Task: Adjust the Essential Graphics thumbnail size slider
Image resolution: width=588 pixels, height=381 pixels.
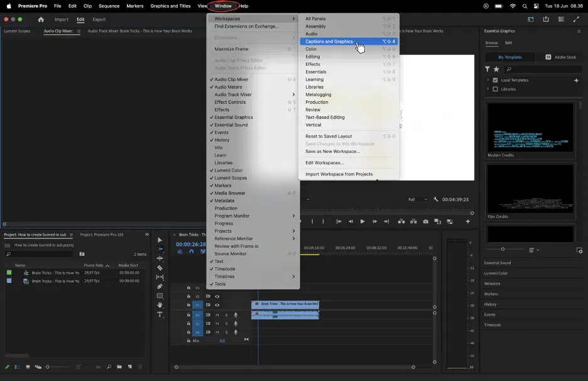Action: coord(503,249)
